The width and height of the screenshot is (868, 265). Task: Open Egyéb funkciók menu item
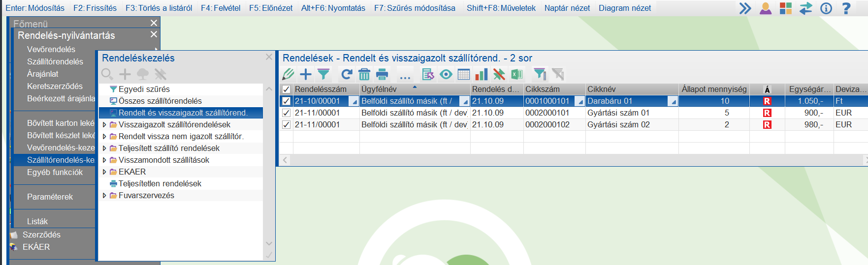pos(55,172)
